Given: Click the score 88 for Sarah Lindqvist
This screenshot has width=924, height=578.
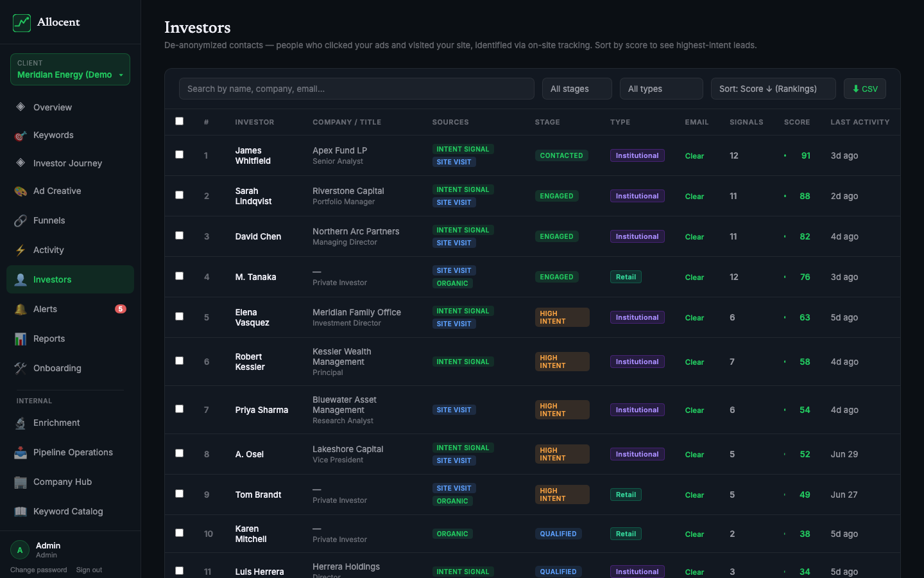Looking at the screenshot, I should click(x=805, y=196).
